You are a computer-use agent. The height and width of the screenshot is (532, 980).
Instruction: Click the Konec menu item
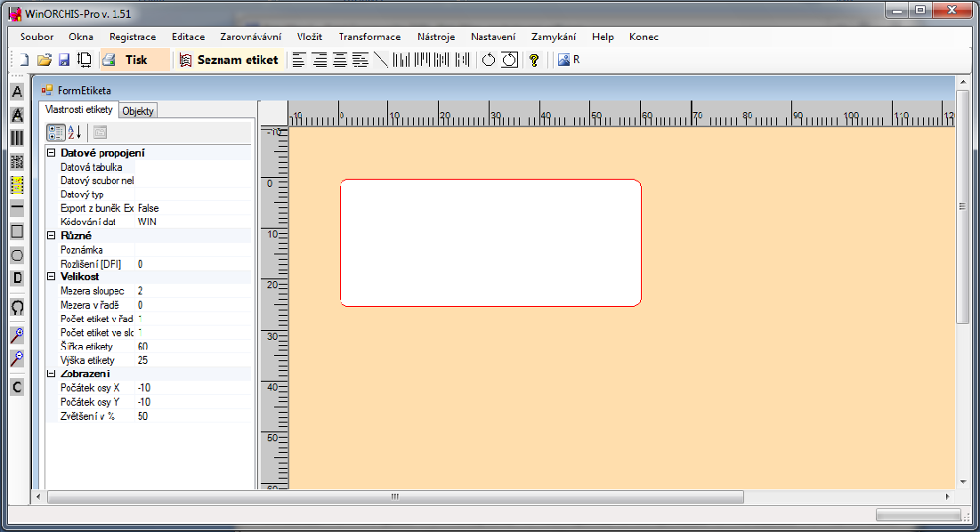644,36
